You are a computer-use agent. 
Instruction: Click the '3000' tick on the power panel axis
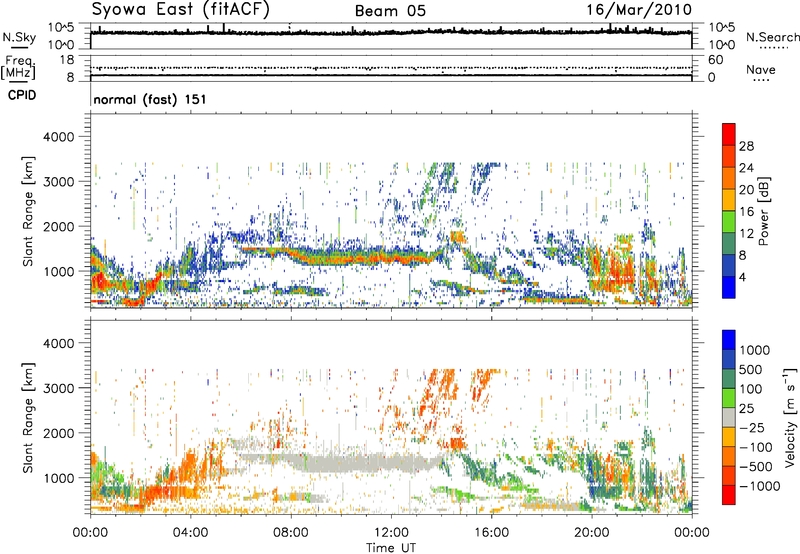(x=58, y=182)
